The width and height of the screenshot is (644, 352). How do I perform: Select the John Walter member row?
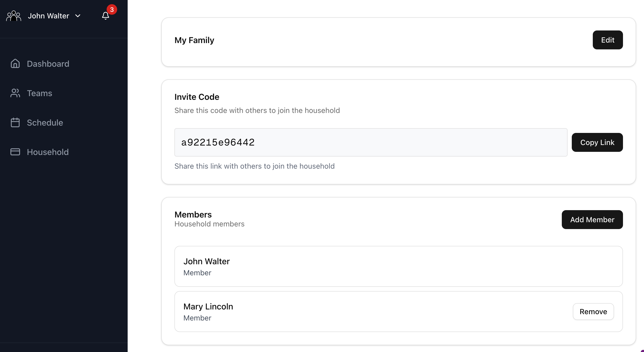point(398,266)
